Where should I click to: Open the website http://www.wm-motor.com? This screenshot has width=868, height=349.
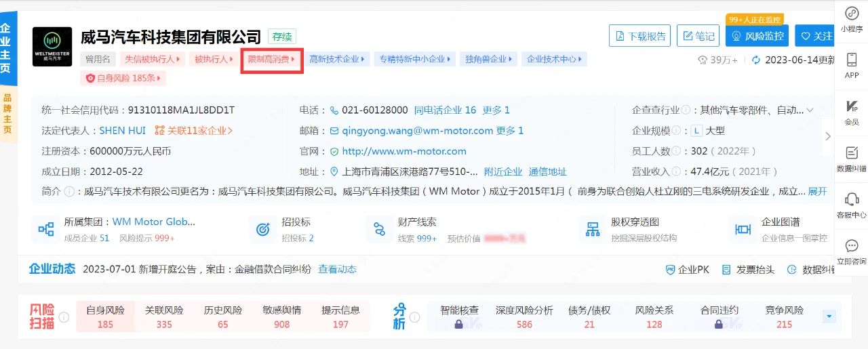[404, 151]
